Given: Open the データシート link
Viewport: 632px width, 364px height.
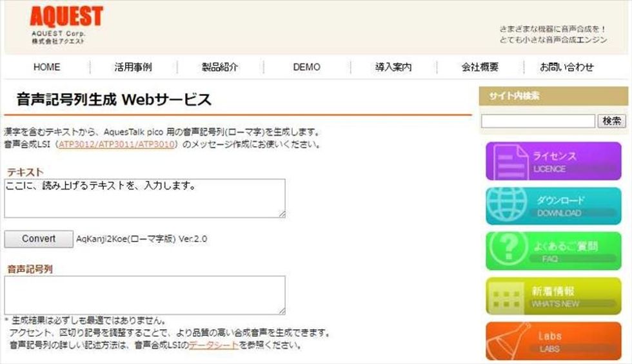Looking at the screenshot, I should click(x=213, y=345).
